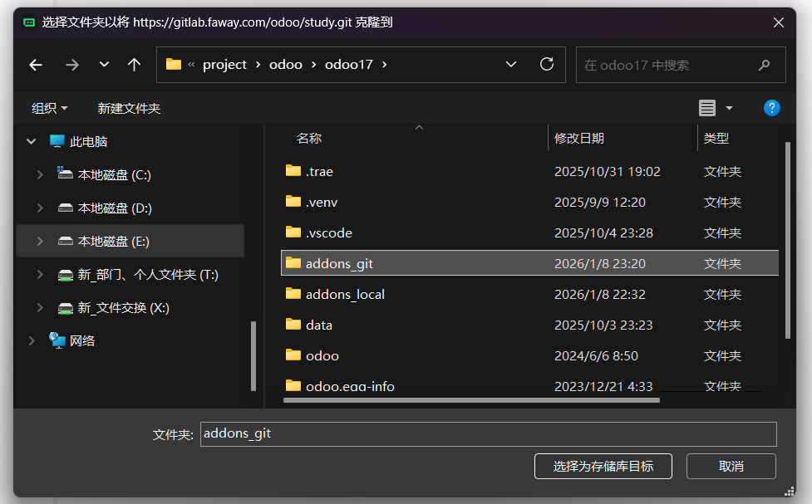Collapse the 此电脑 tree node

pyautogui.click(x=32, y=142)
